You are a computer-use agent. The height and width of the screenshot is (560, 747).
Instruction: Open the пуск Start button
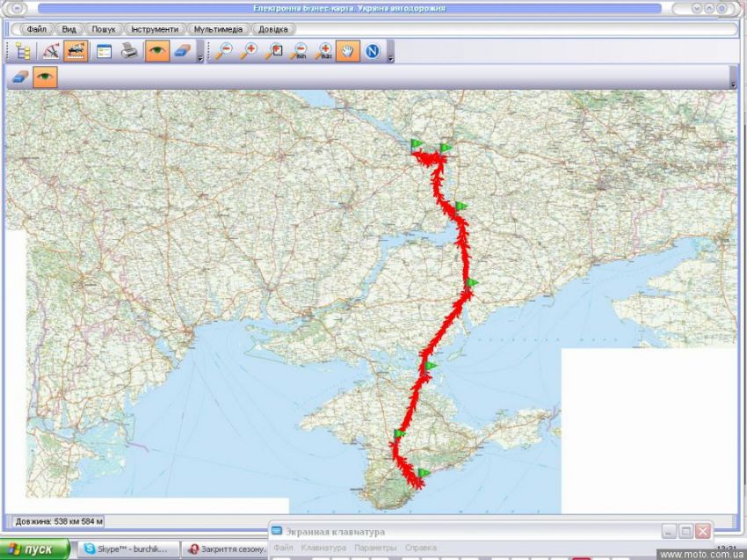[x=34, y=549]
